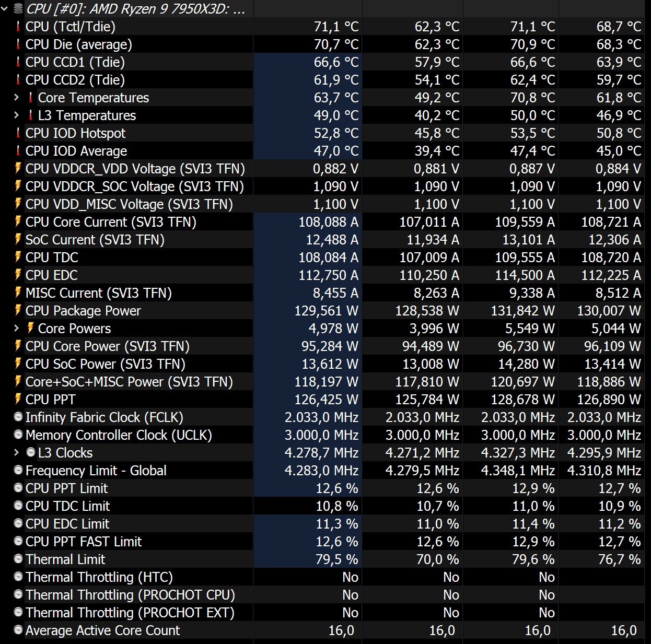The width and height of the screenshot is (651, 644).
Task: Click the current value 79,5 % for Thermal Limit
Action: (337, 559)
